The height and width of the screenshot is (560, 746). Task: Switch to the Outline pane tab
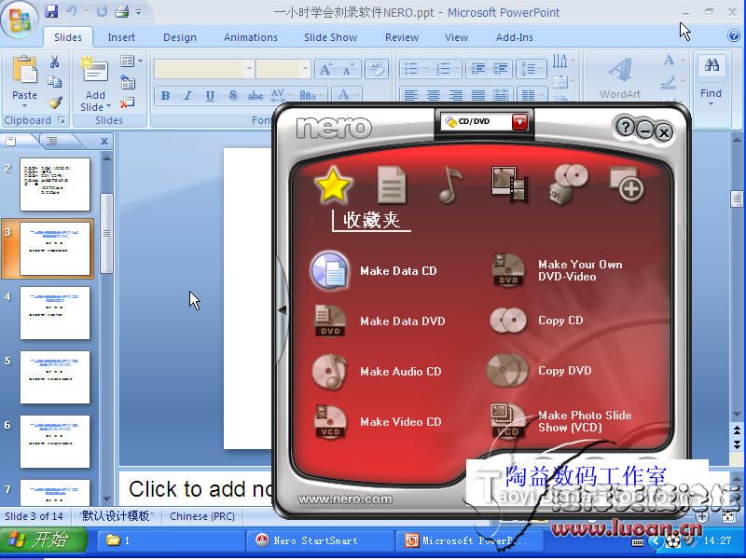coord(52,141)
